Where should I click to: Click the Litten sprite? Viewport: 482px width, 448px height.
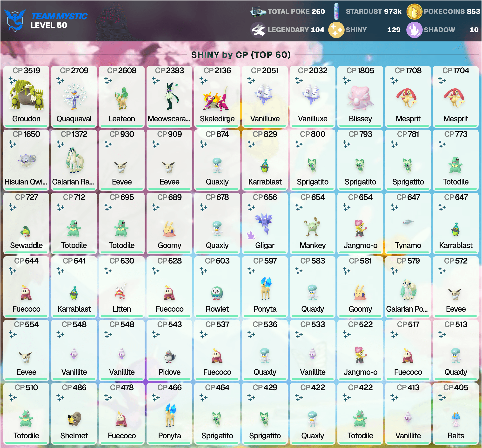pos(121,291)
